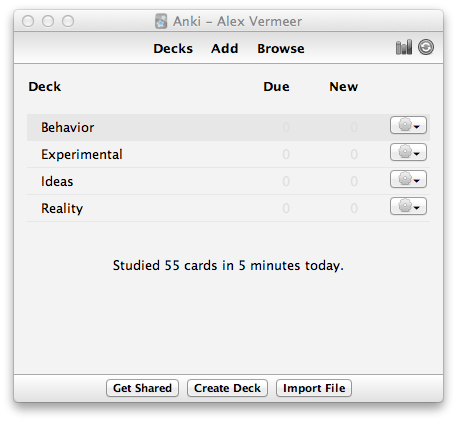The width and height of the screenshot is (457, 422).
Task: Zoom the Anki window
Action: [x=68, y=21]
